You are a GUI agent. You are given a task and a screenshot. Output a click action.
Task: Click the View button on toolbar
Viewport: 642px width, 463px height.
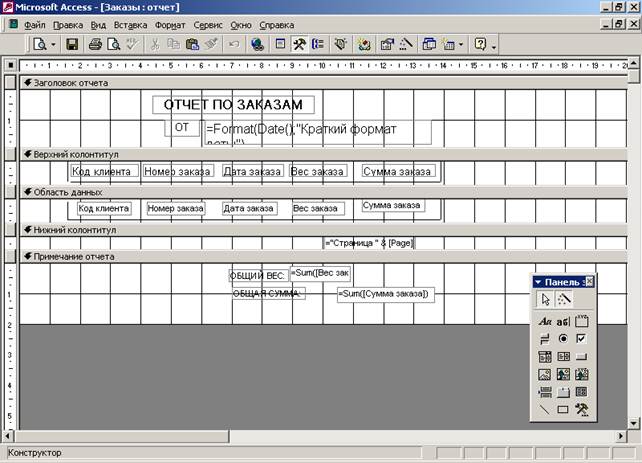pyautogui.click(x=40, y=44)
